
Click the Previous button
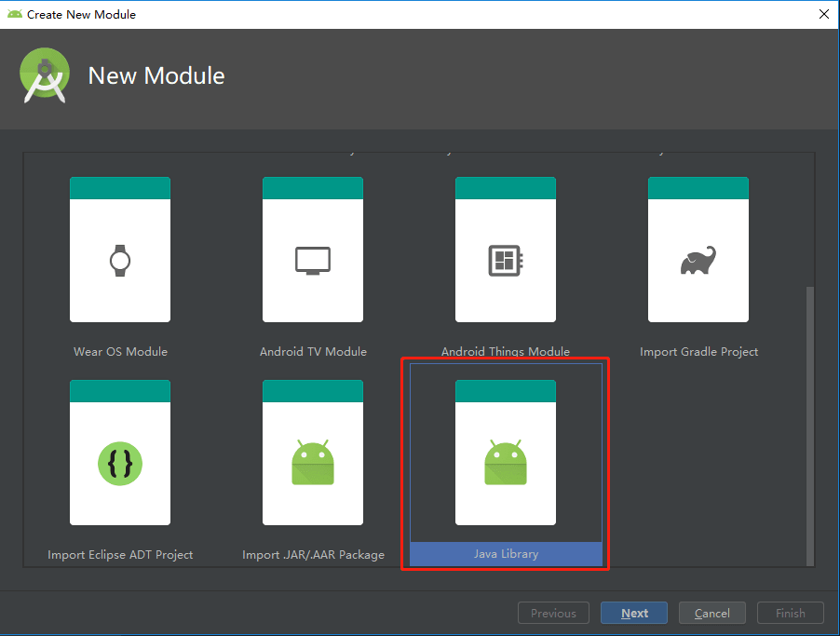[x=553, y=613]
